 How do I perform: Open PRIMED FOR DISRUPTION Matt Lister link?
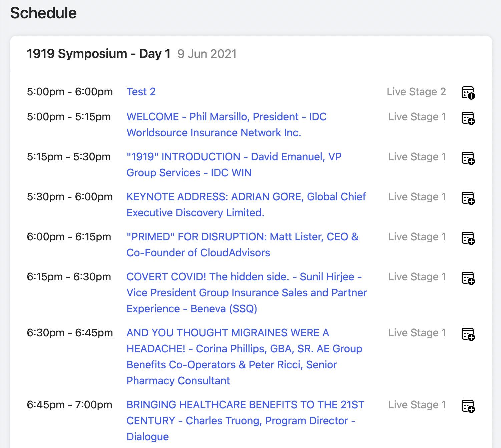(242, 245)
